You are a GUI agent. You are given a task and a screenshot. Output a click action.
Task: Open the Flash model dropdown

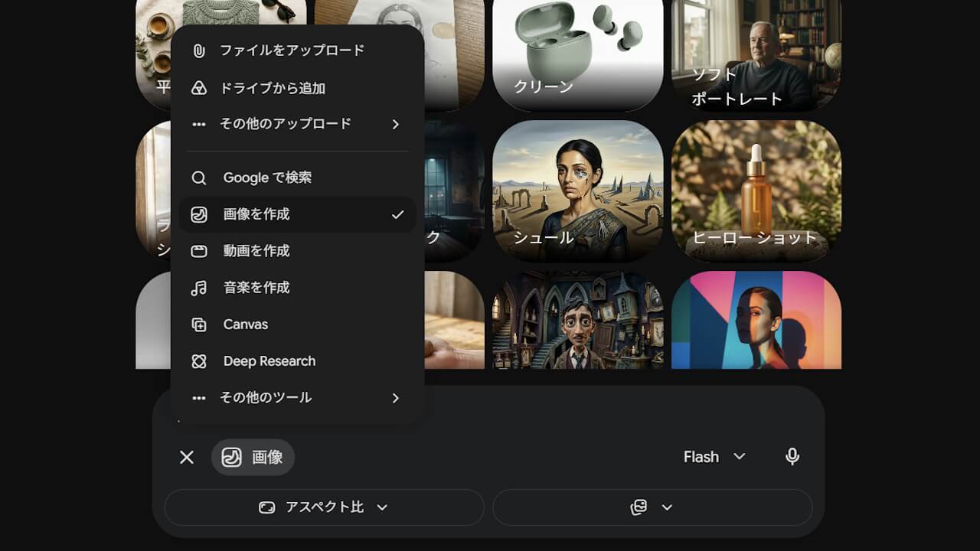tap(714, 457)
